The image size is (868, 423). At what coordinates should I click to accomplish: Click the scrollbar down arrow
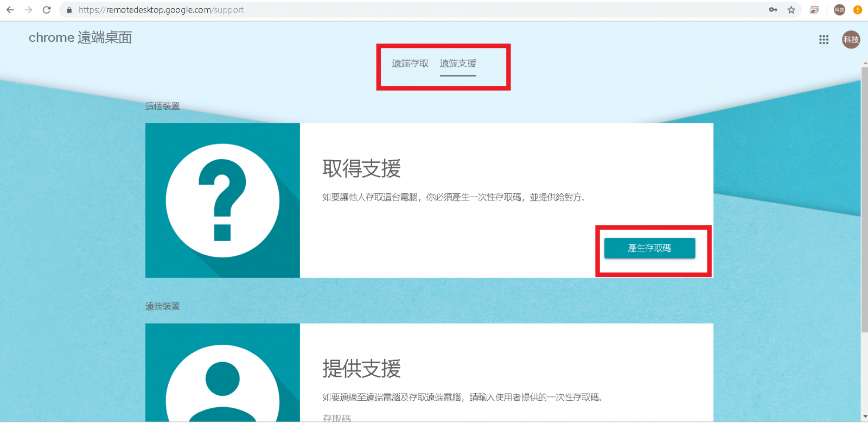(864, 417)
